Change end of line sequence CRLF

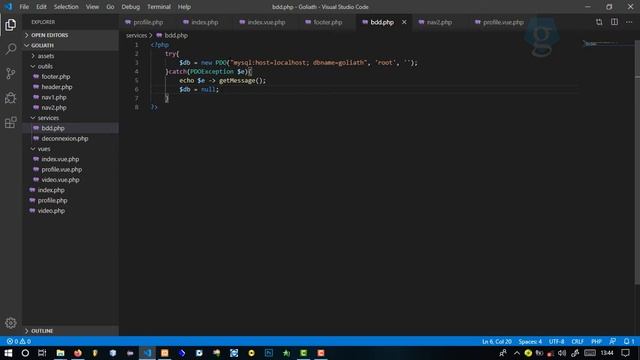point(577,341)
